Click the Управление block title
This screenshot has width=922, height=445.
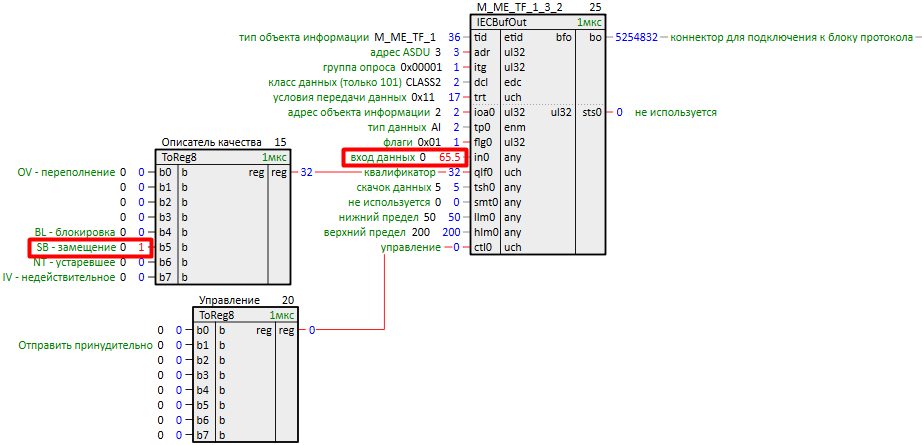[229, 300]
